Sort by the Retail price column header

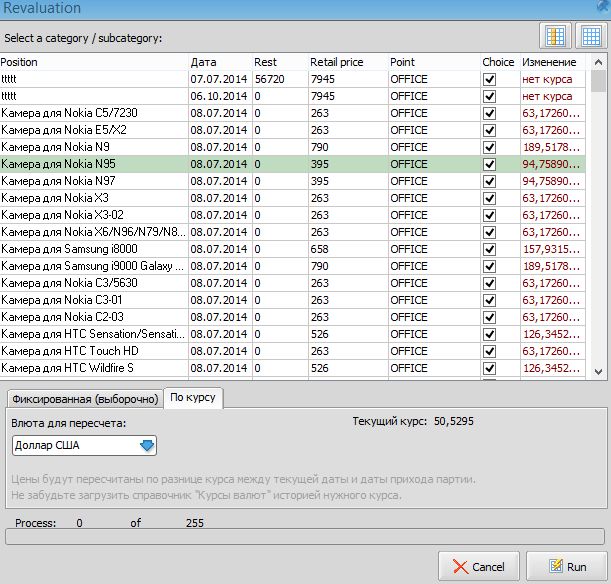[x=336, y=62]
